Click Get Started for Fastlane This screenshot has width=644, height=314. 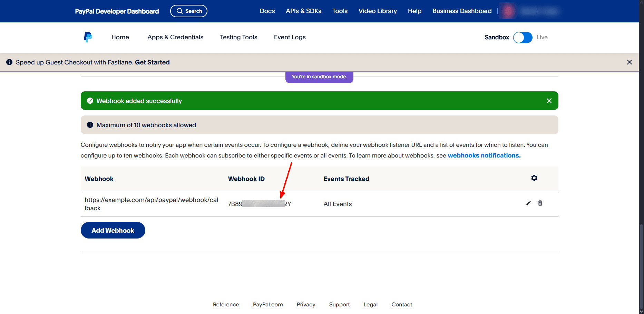152,62
